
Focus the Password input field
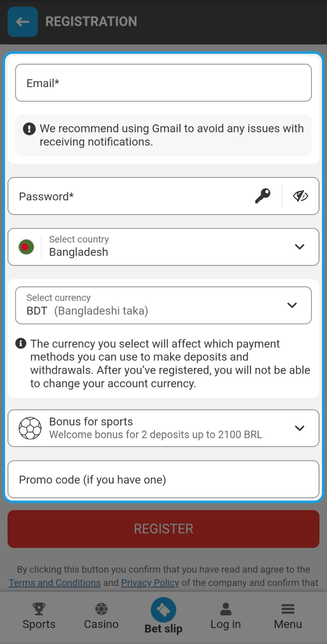(x=131, y=196)
